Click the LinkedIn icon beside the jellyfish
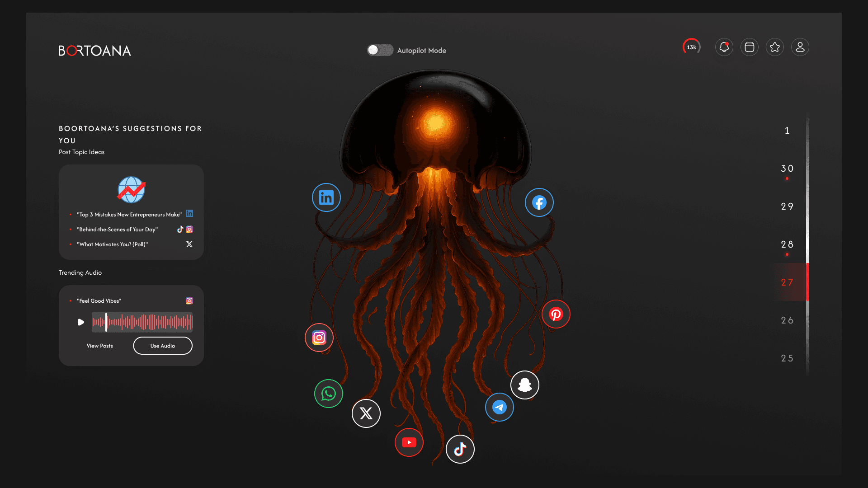This screenshot has height=488, width=868. pos(326,197)
